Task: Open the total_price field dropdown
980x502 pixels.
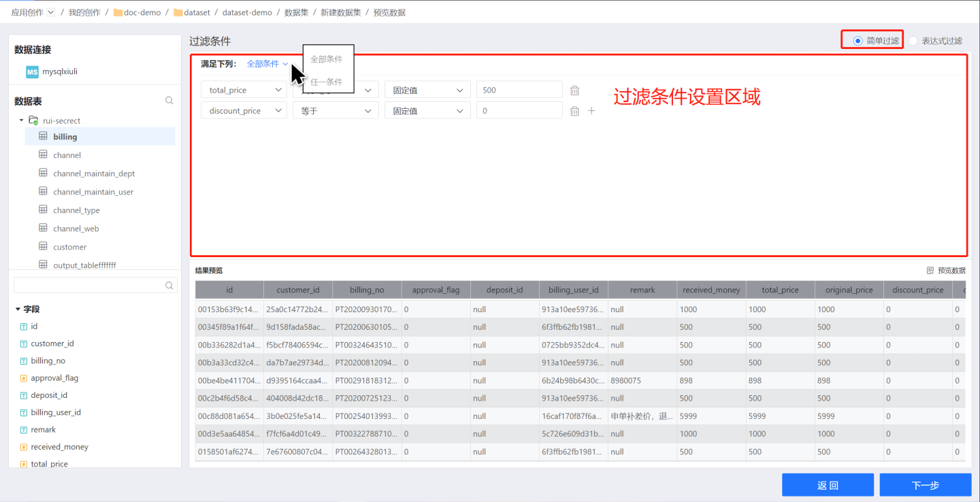Action: pos(243,90)
